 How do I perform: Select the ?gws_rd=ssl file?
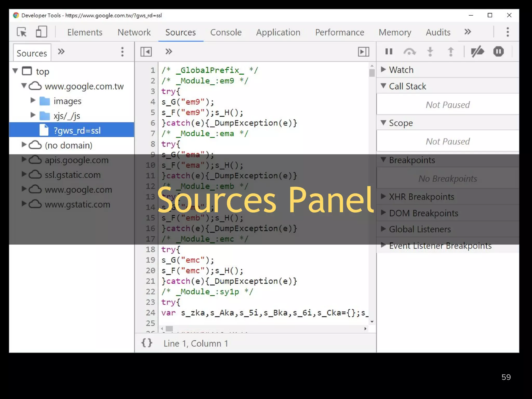(72, 130)
